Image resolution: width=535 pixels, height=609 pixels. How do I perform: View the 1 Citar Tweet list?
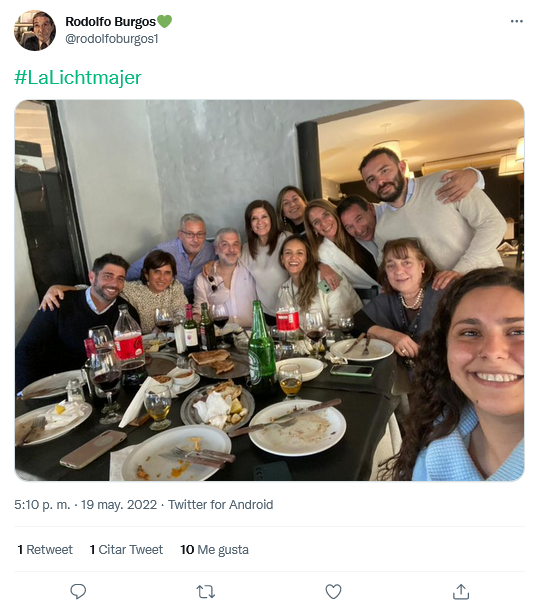point(126,550)
